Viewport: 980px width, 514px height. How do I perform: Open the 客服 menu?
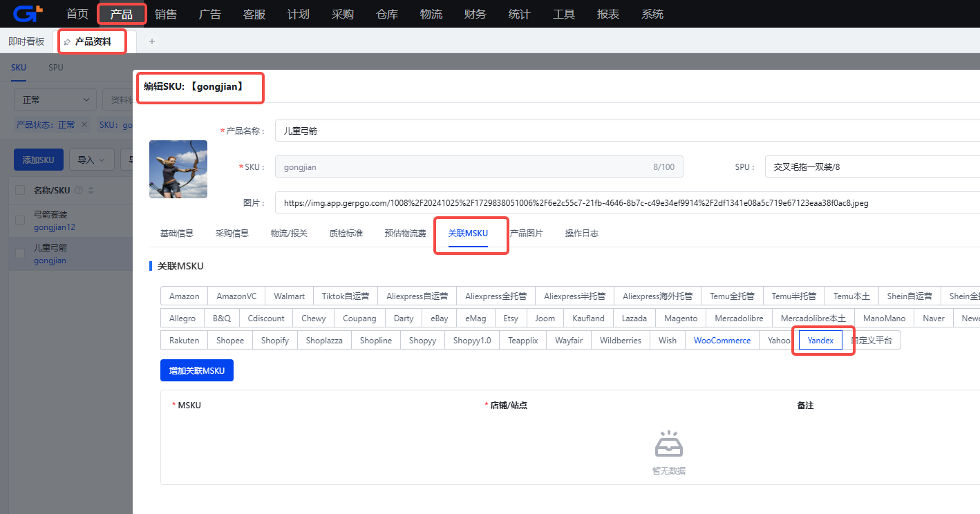point(254,14)
